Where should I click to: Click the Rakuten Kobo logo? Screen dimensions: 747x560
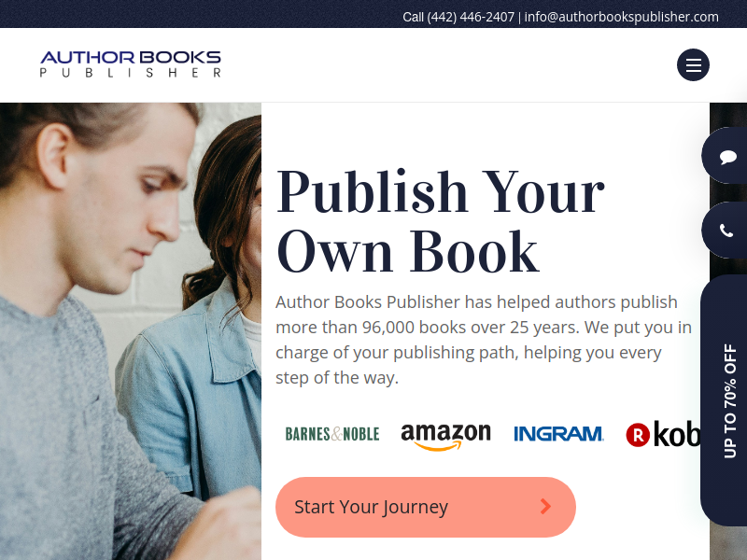pos(663,434)
